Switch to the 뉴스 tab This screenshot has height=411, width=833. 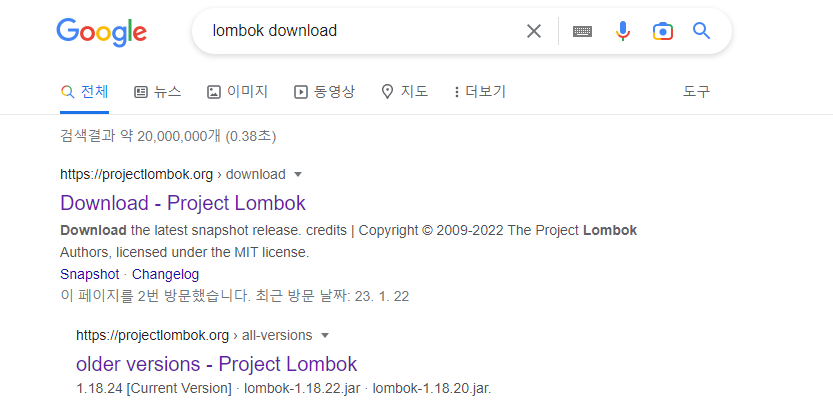tap(157, 92)
